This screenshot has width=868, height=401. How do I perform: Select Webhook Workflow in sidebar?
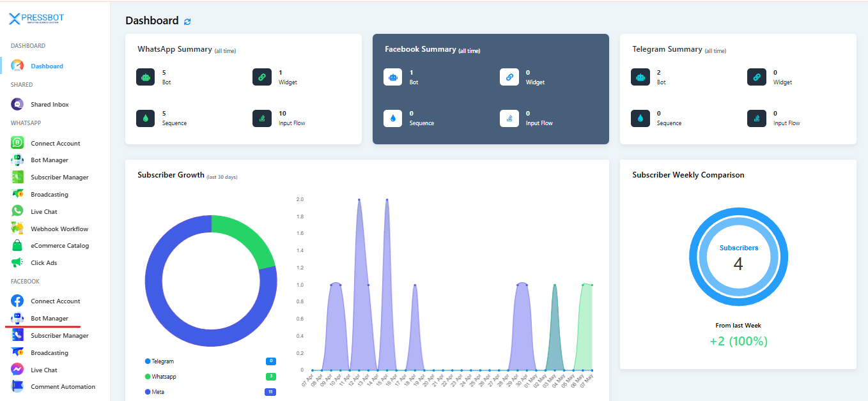tap(59, 229)
